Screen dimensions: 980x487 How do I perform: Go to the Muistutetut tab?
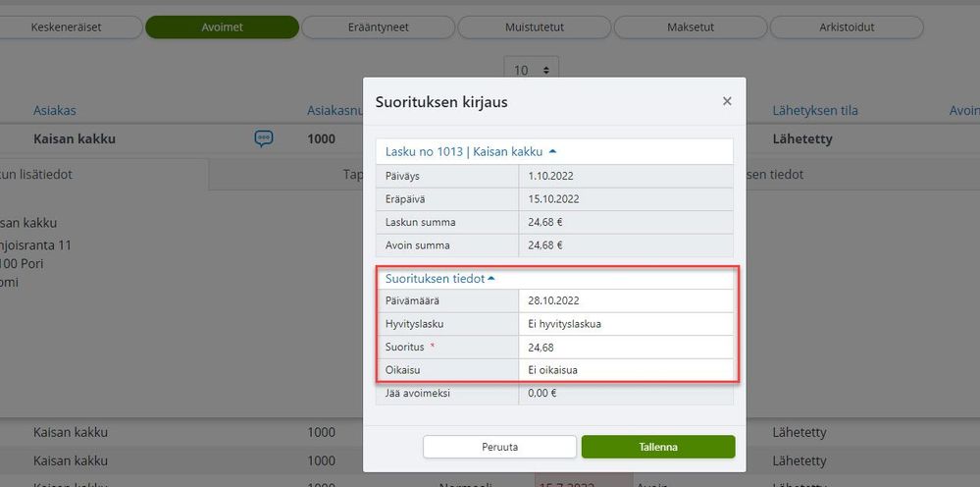[x=535, y=27]
